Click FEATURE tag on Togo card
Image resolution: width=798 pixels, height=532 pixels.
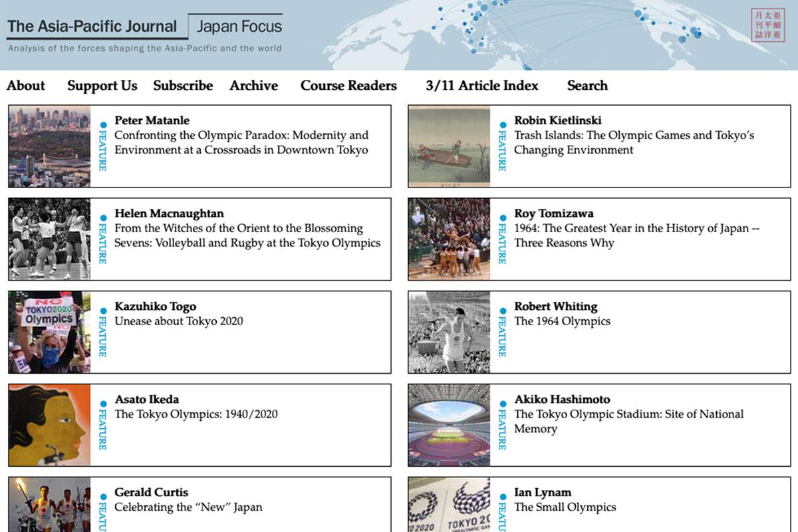pos(103,333)
